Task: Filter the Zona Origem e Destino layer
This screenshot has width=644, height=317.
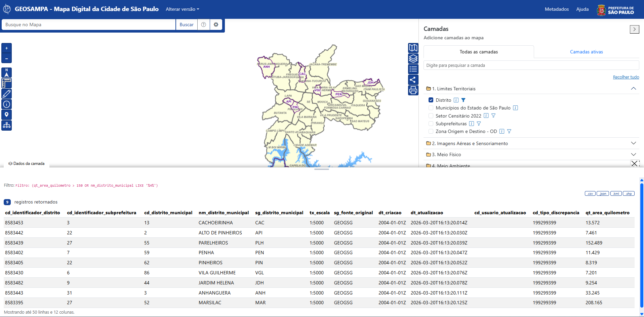Action: [509, 131]
